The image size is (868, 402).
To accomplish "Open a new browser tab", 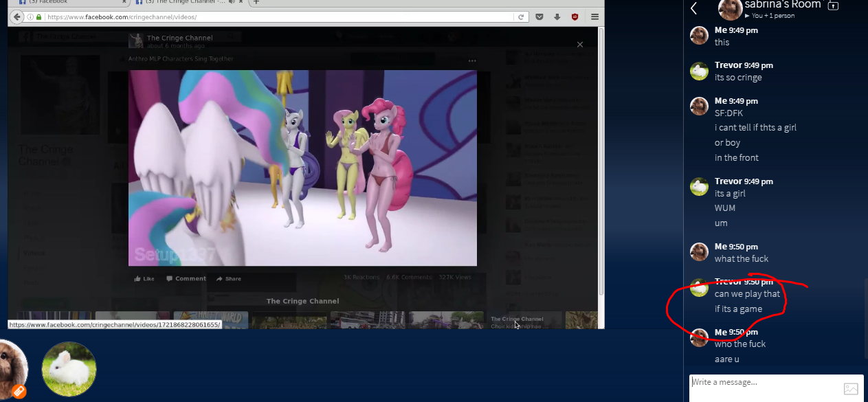I will coord(256,2).
